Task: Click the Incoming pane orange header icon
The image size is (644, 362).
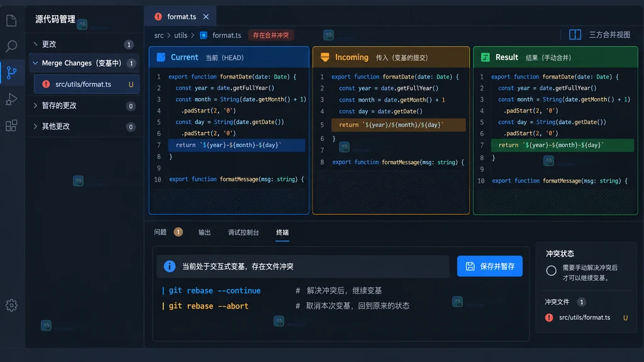Action: [325, 57]
